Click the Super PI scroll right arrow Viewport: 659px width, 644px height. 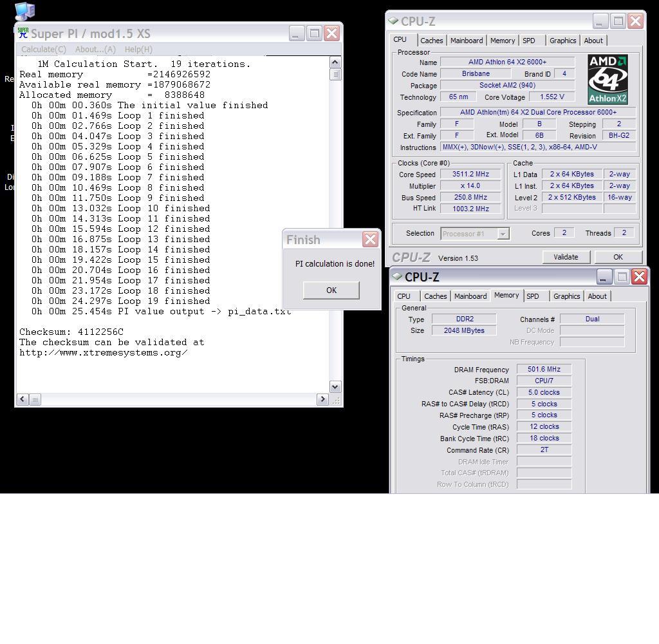(322, 399)
